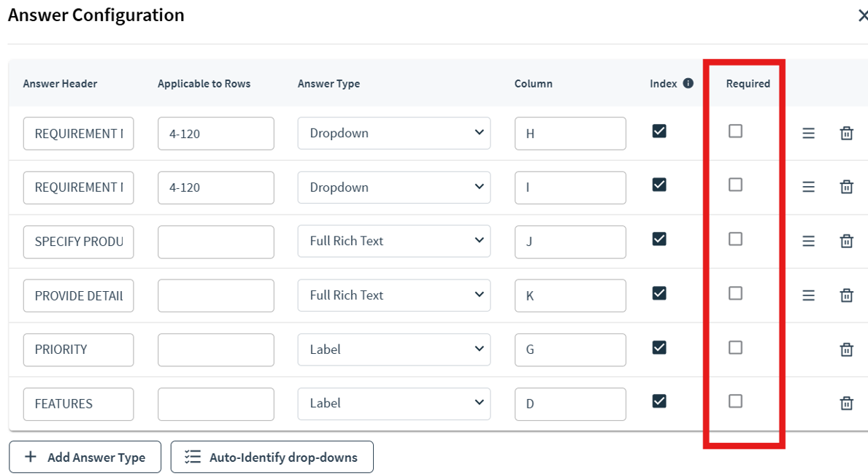Click reorder handle for Column H row
This screenshot has height=475, width=868.
pos(808,134)
